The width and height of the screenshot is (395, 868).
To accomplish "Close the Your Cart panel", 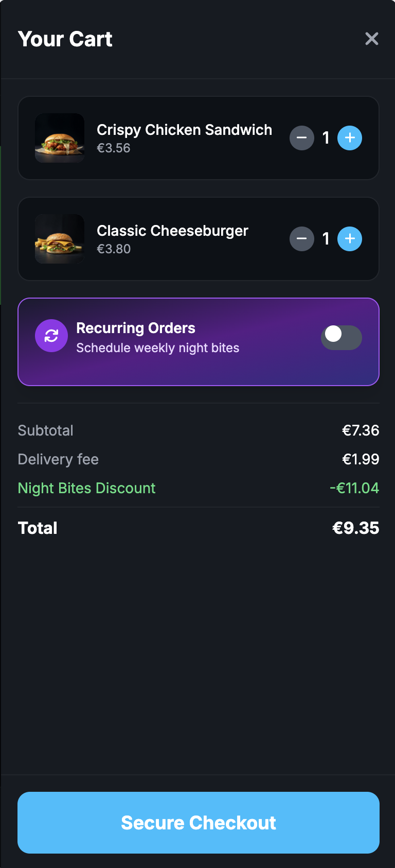I will point(371,39).
